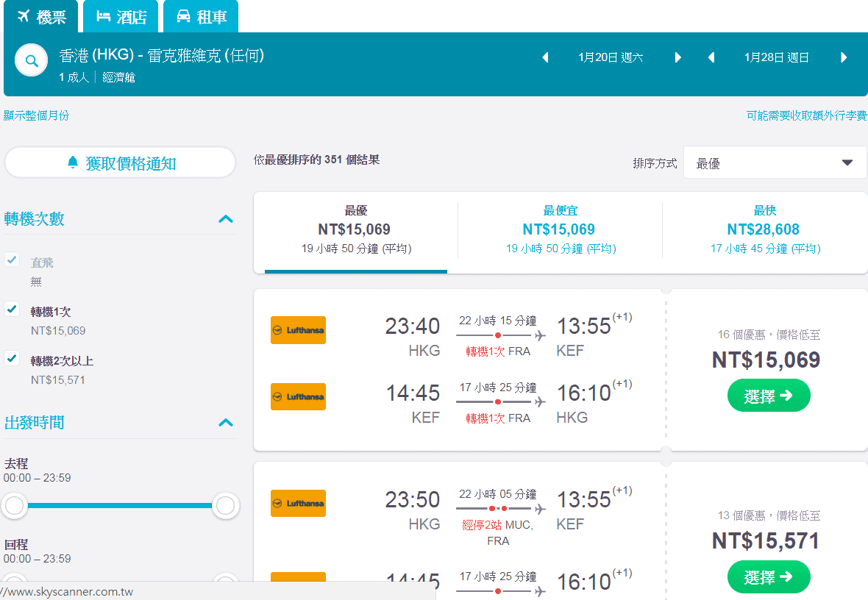Image resolution: width=868 pixels, height=600 pixels.
Task: Go to next day for 1月28日 return
Action: [x=844, y=57]
